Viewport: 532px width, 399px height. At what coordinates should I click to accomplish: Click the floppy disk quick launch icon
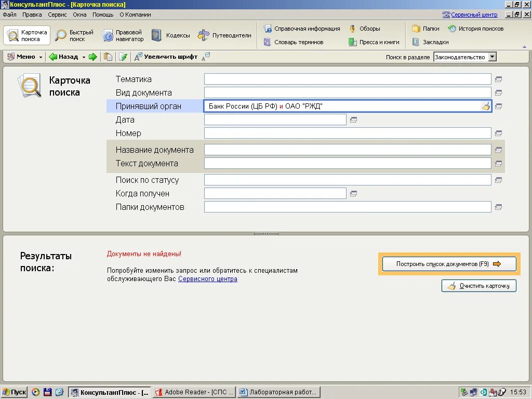pos(47,392)
